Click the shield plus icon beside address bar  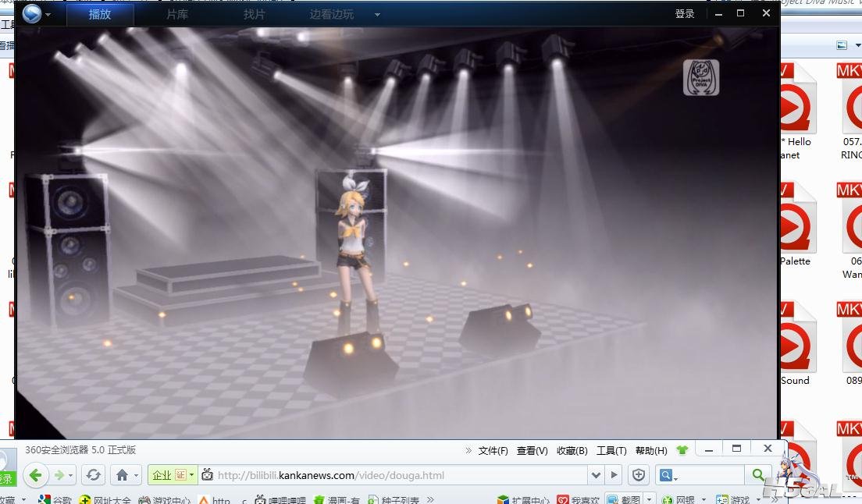639,475
